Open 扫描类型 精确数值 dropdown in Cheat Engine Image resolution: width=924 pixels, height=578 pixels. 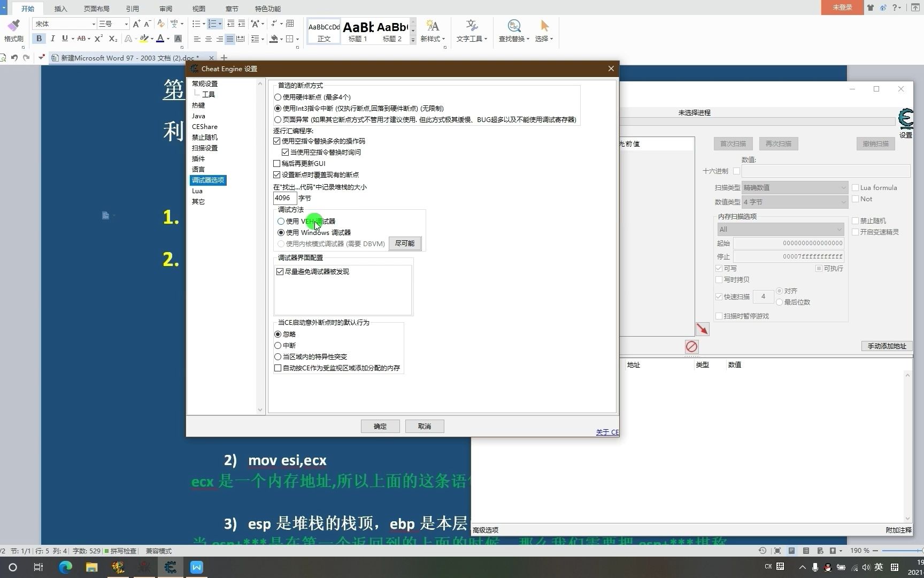pyautogui.click(x=795, y=188)
